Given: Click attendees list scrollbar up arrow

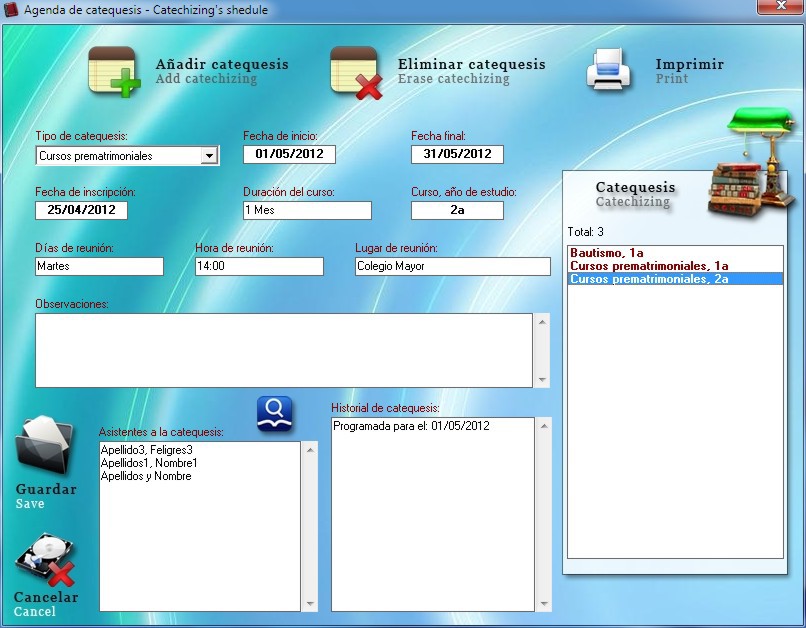Looking at the screenshot, I should 310,450.
